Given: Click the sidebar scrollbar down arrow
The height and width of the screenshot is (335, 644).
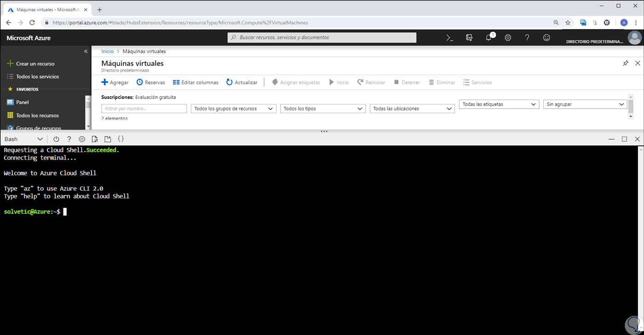Looking at the screenshot, I should pyautogui.click(x=88, y=126).
